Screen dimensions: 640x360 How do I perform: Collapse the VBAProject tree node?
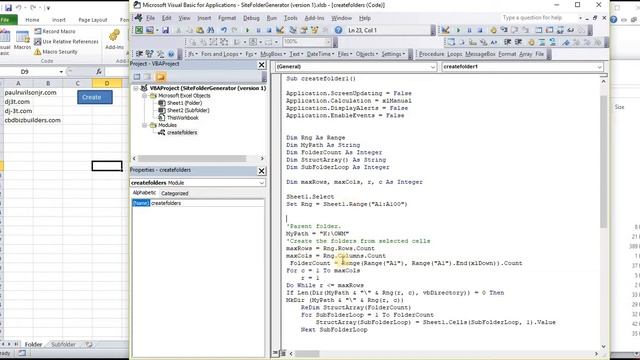(136, 88)
